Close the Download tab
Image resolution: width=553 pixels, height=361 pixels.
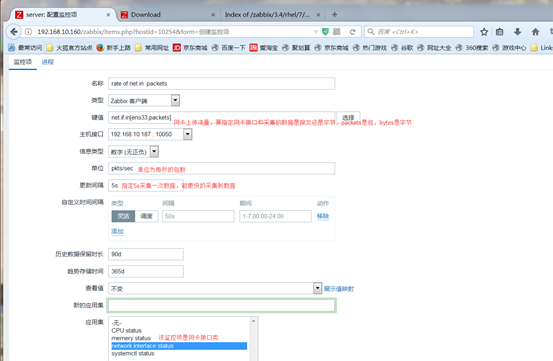pyautogui.click(x=213, y=15)
